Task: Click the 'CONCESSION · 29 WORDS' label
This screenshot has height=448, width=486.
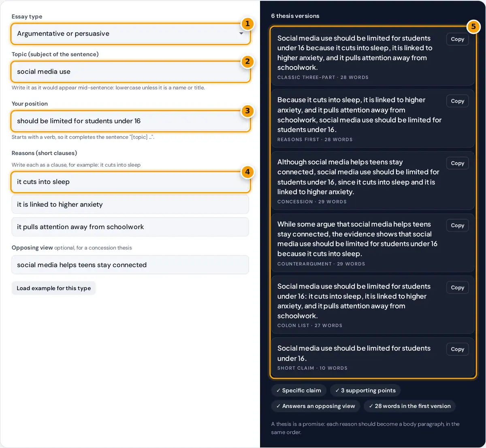Action: point(312,202)
